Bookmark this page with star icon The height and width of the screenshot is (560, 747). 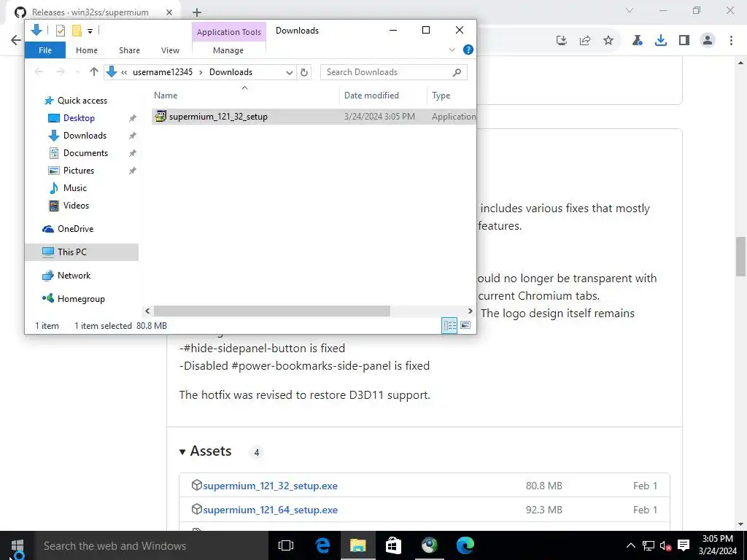(608, 41)
